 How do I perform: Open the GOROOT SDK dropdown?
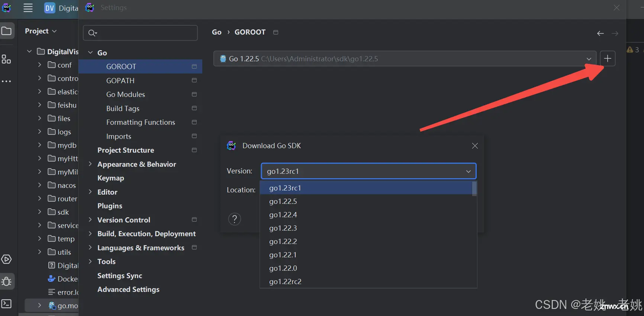(405, 59)
